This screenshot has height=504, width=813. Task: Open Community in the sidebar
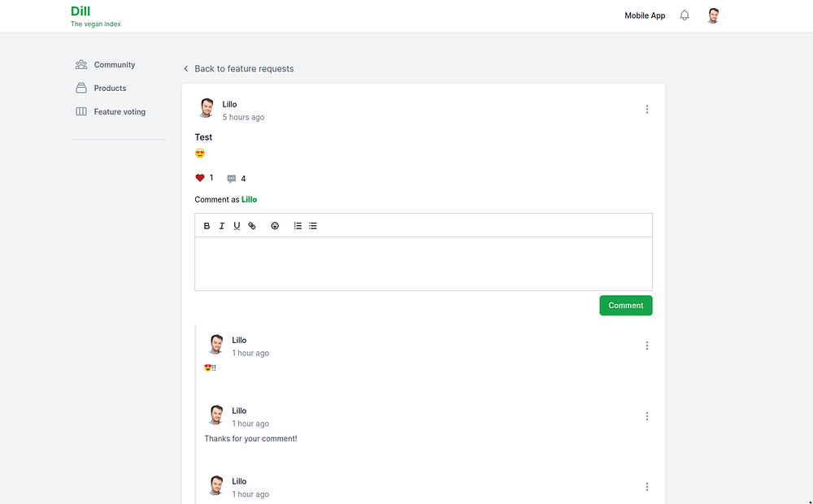[x=115, y=65]
